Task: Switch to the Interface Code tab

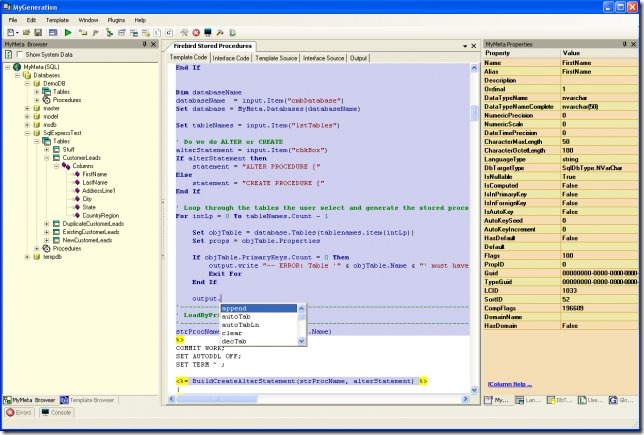Action: [230, 59]
